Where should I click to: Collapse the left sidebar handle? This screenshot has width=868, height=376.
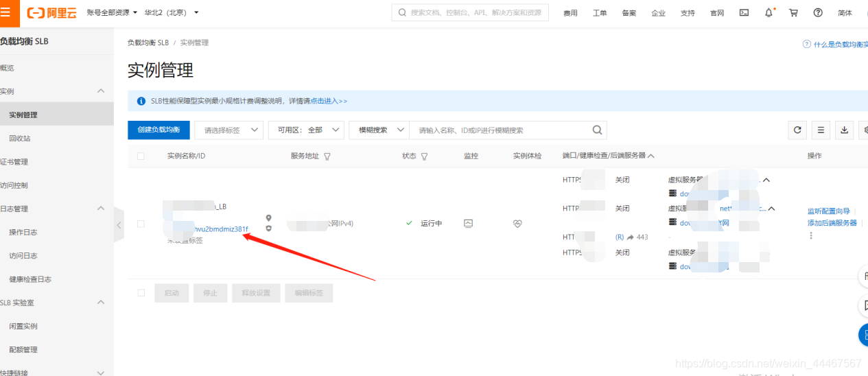click(x=119, y=224)
